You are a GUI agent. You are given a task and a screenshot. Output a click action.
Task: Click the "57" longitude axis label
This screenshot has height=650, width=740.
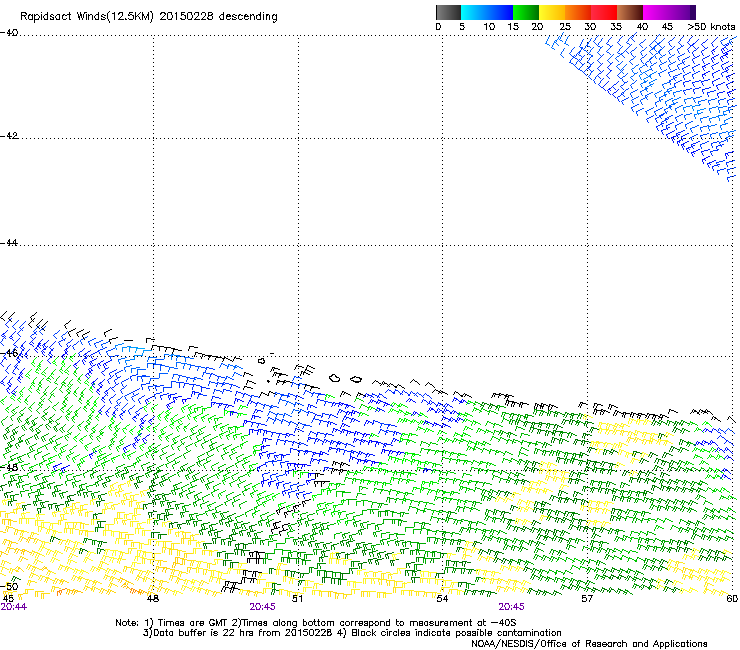pyautogui.click(x=587, y=599)
